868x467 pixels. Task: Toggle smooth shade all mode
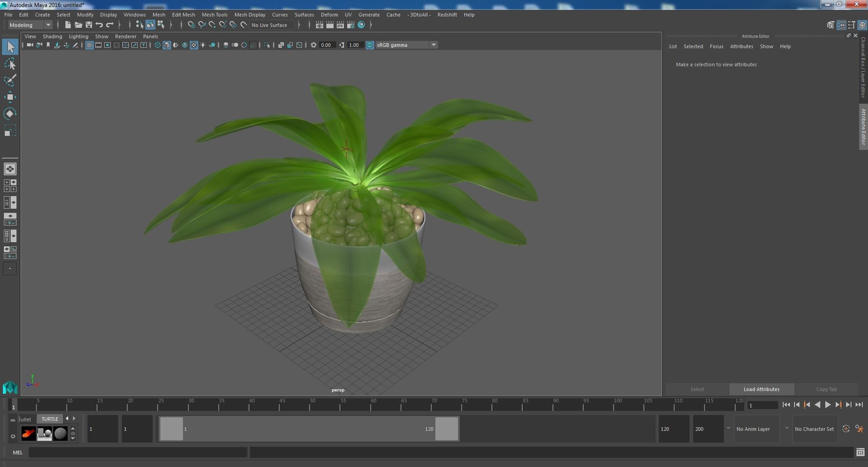(166, 45)
